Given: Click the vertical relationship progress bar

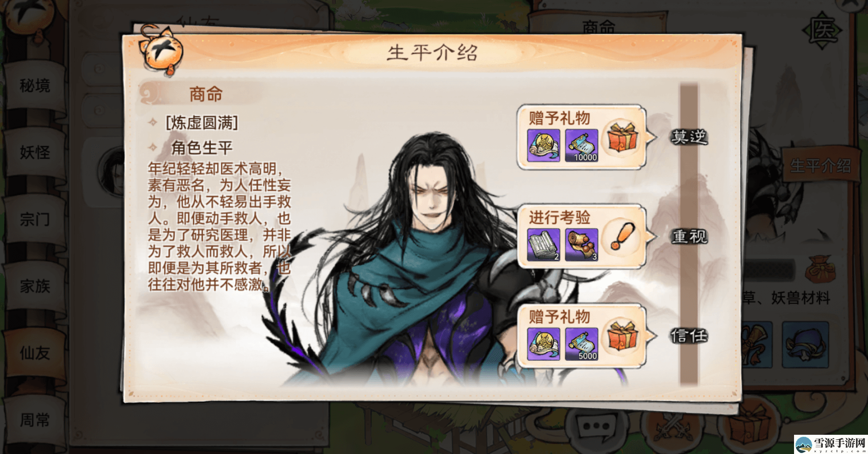Looking at the screenshot, I should tap(689, 234).
